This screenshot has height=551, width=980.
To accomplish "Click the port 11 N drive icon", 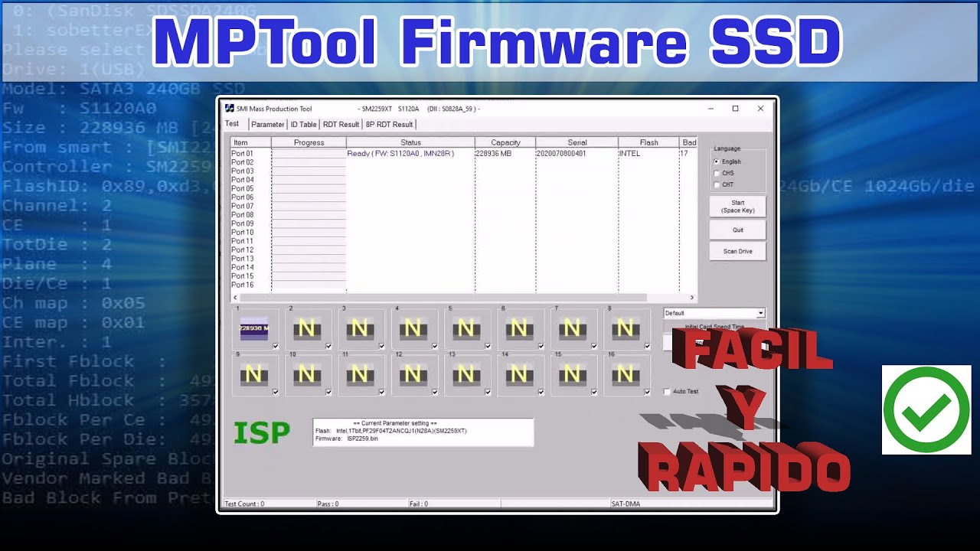I will [x=360, y=375].
